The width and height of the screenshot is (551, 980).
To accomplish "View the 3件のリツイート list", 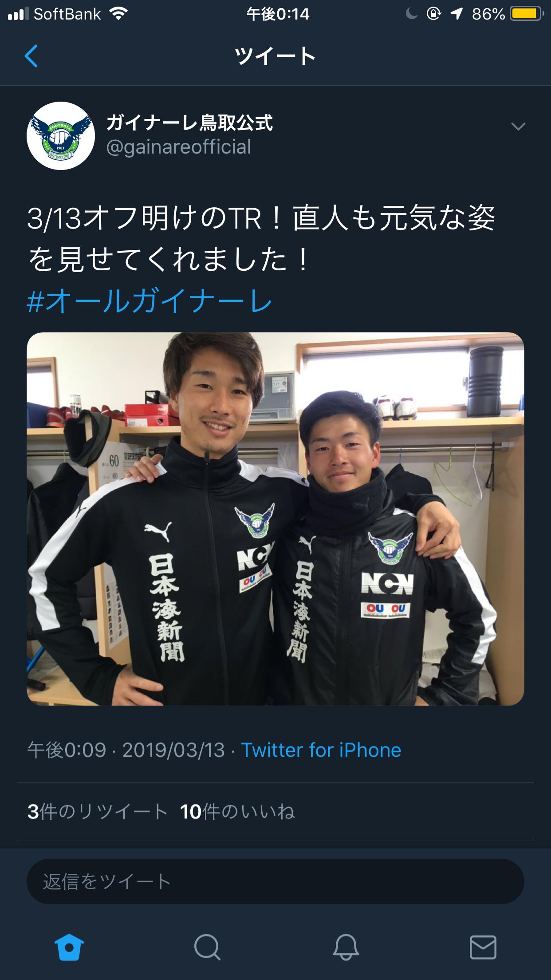I will tap(97, 812).
